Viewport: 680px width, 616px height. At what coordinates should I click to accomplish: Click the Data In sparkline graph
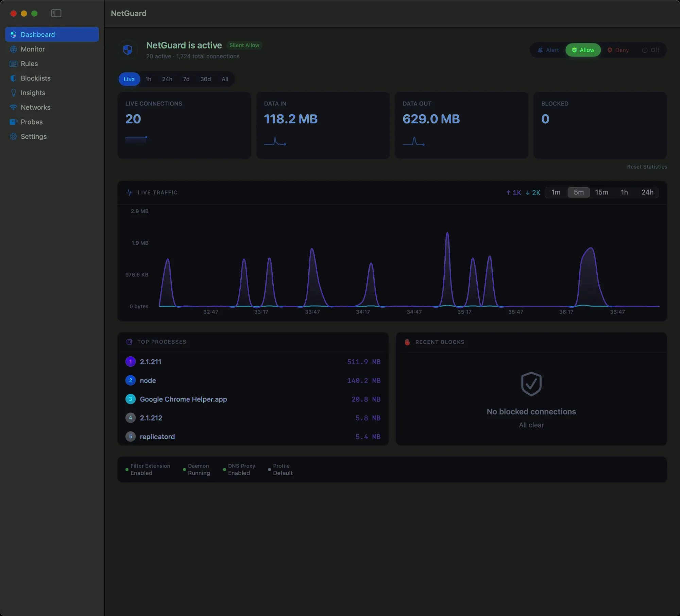pyautogui.click(x=275, y=141)
